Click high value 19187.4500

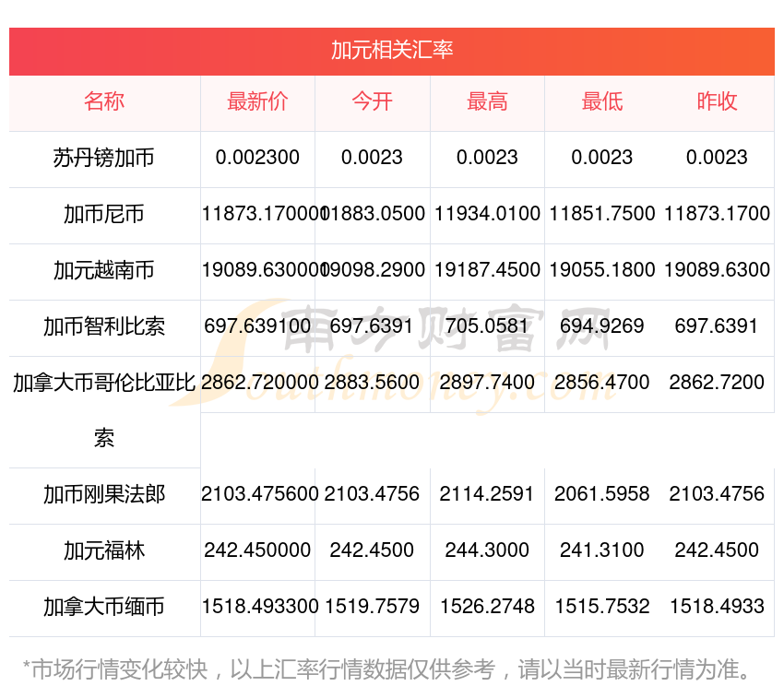[x=487, y=270]
